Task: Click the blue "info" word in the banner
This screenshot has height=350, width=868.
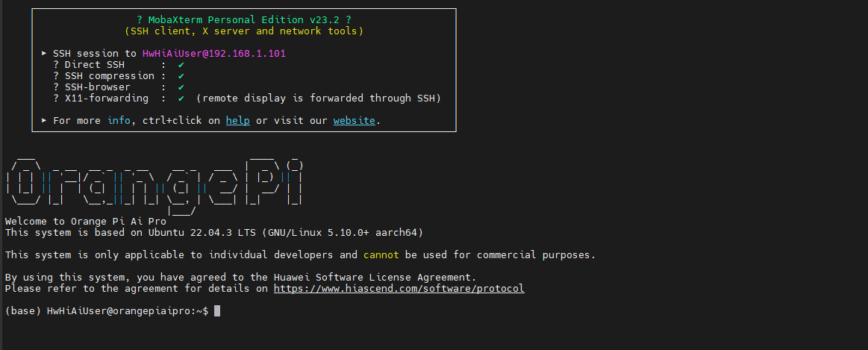Action: (119, 120)
